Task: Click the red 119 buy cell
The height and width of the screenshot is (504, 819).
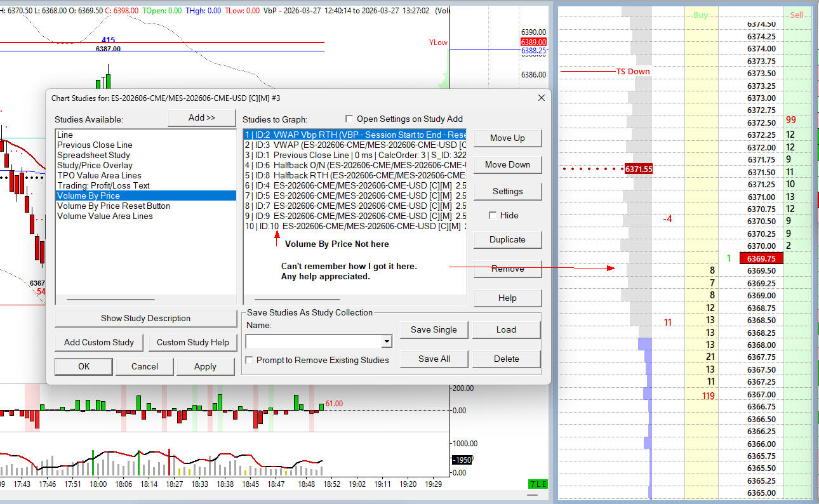Action: tap(708, 396)
